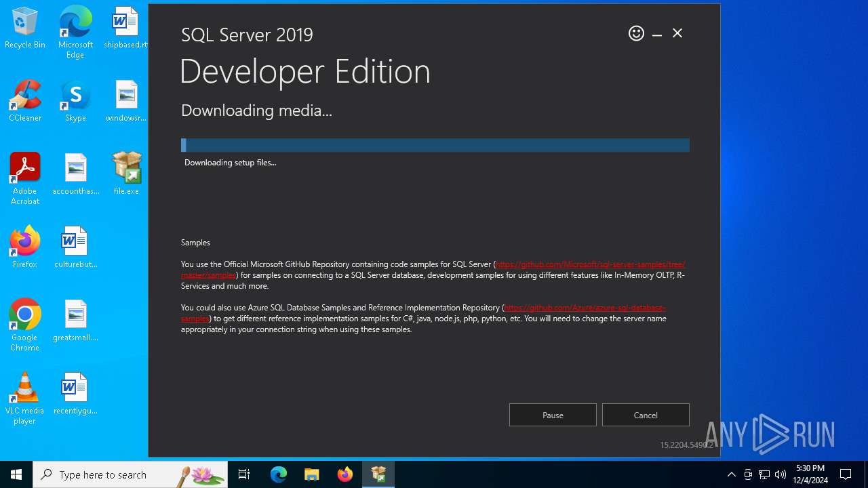Select the 'Downloading setup files...' status text
The width and height of the screenshot is (868, 488).
click(x=231, y=163)
